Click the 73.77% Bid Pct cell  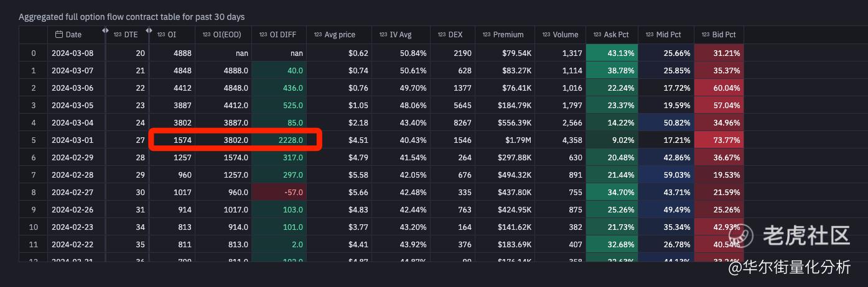click(719, 140)
